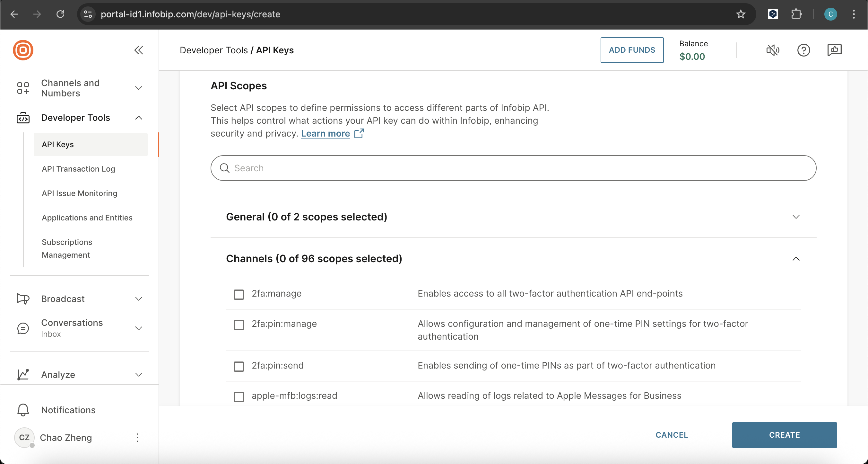868x464 pixels.
Task: Toggle the muted sound icon
Action: tap(773, 50)
